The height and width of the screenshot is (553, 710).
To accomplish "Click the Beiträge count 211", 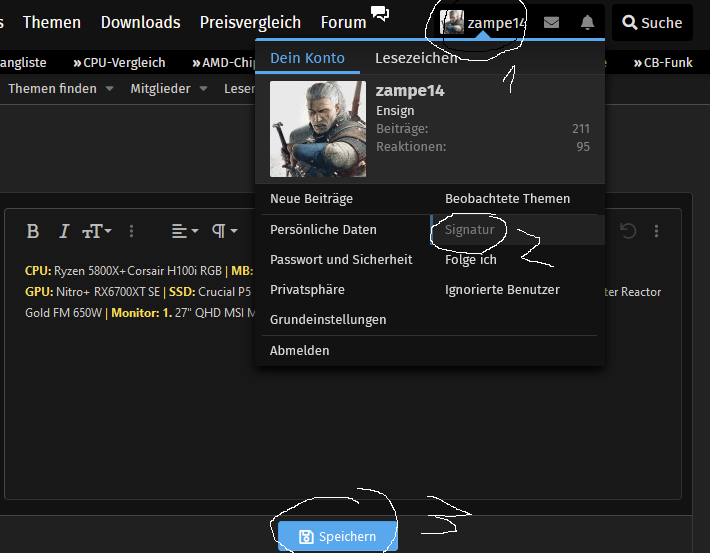I will click(580, 129).
